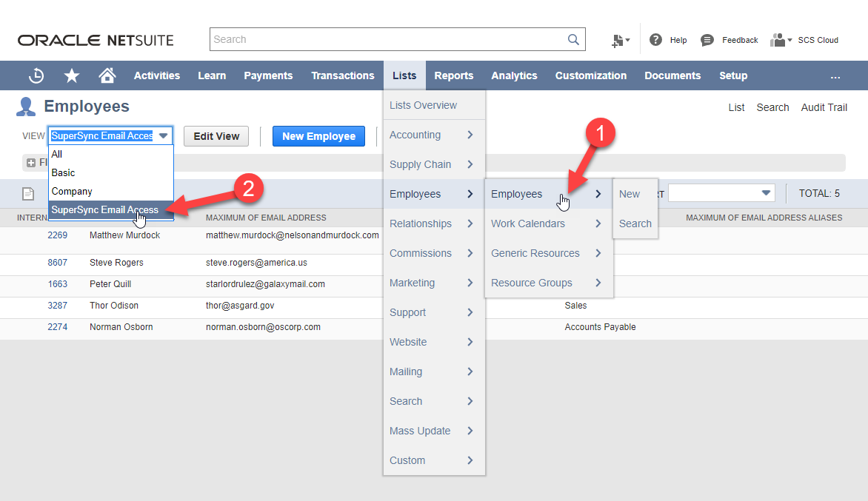Click the Help question mark icon
Viewport: 868px width, 501px height.
[x=656, y=40]
